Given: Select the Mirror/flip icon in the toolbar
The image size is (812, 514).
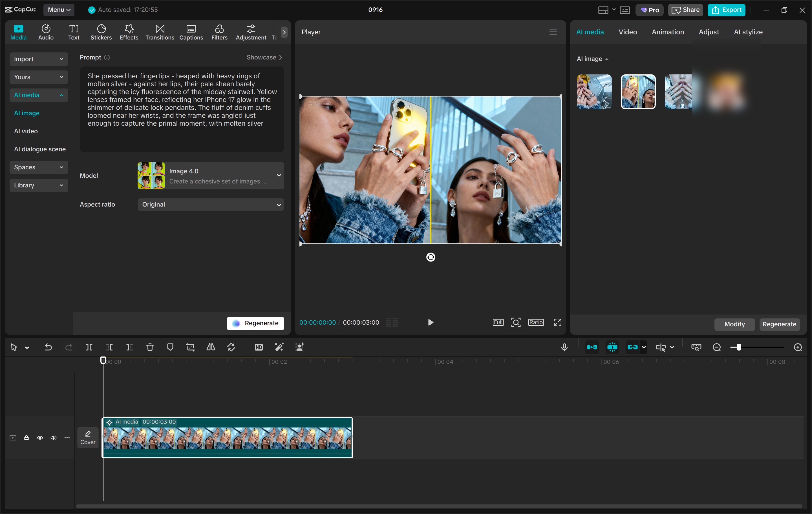Looking at the screenshot, I should coord(210,347).
